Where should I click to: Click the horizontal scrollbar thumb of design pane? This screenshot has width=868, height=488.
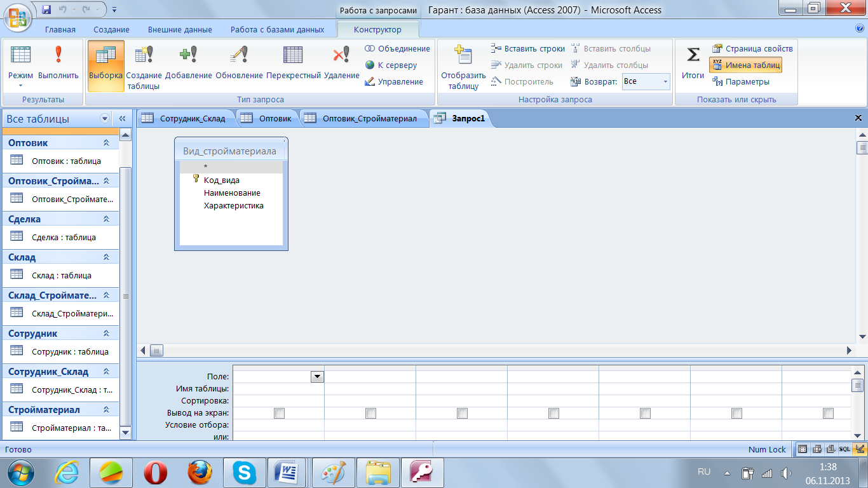point(156,350)
